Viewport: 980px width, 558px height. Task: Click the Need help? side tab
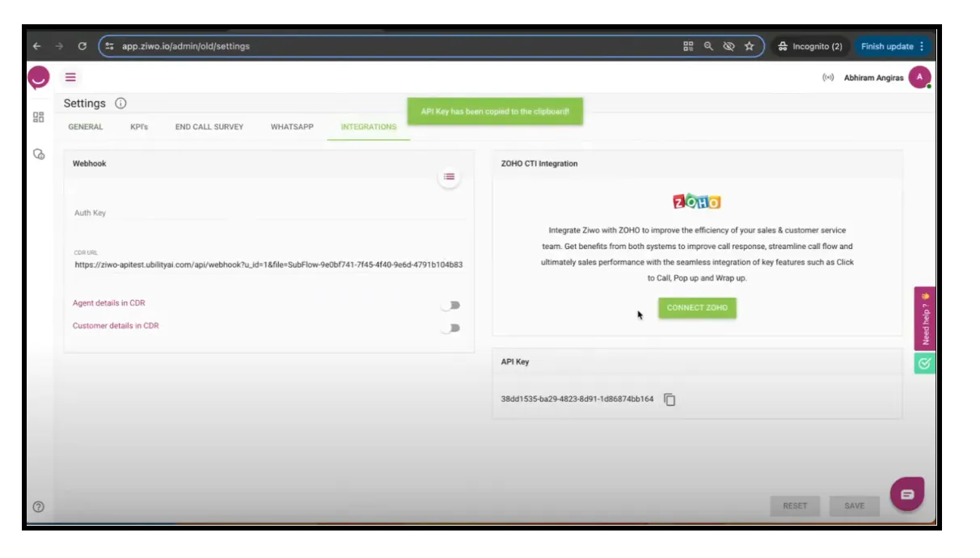(x=925, y=319)
